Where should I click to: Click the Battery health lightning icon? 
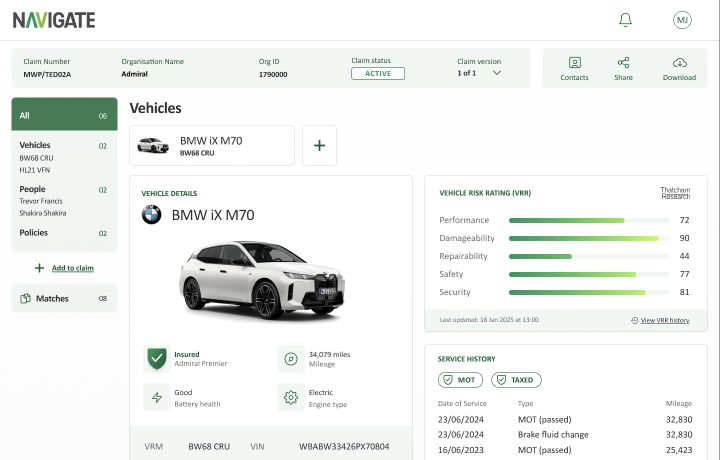pos(157,397)
